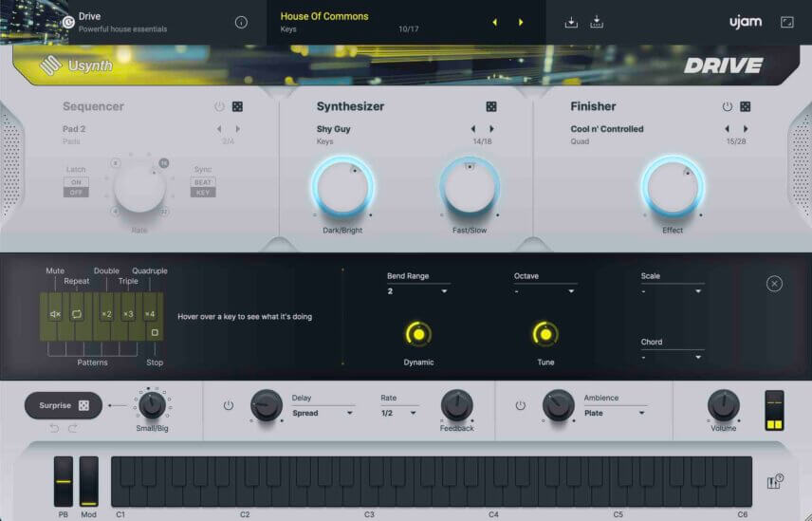Click the delay Feedback knob
Viewport: 812px width, 521px height.
[x=457, y=405]
